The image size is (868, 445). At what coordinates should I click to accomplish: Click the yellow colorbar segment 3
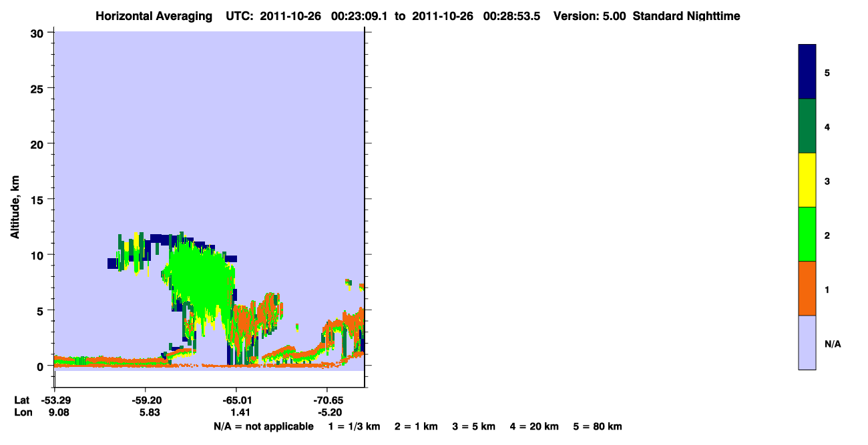click(807, 180)
